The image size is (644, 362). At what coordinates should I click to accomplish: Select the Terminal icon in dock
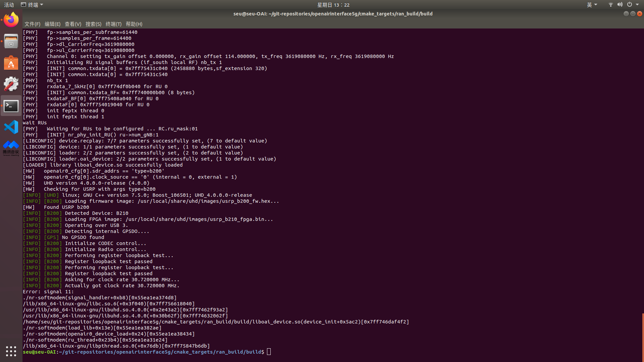click(x=11, y=106)
